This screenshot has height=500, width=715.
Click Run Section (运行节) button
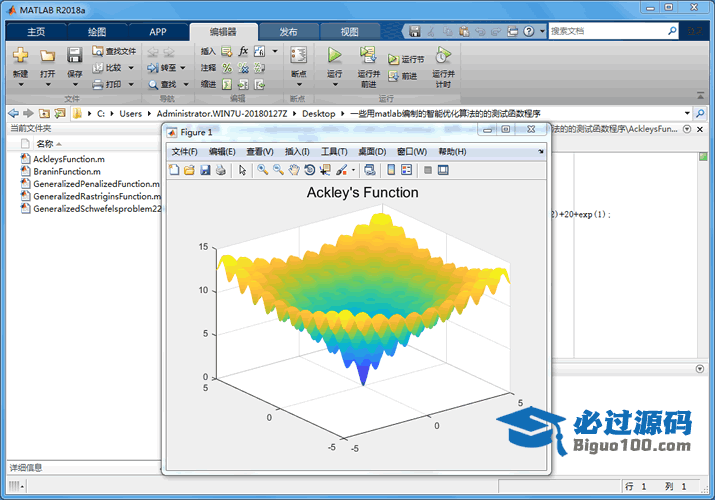coord(406,59)
